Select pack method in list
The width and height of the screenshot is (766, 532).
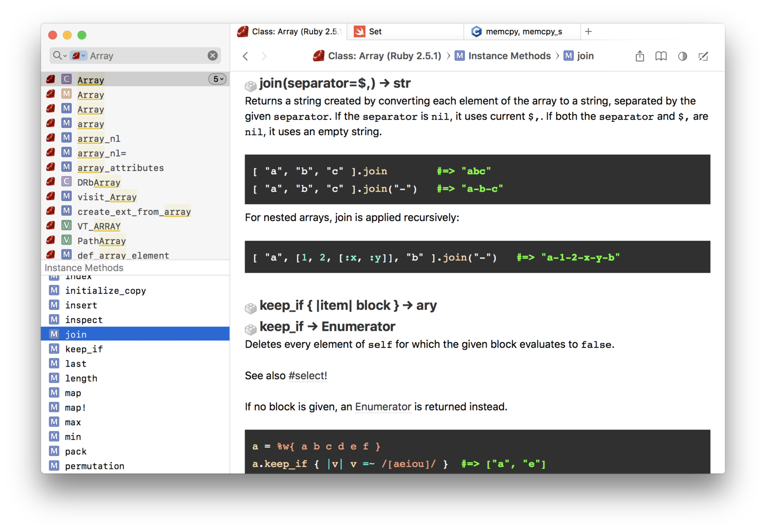click(x=135, y=452)
